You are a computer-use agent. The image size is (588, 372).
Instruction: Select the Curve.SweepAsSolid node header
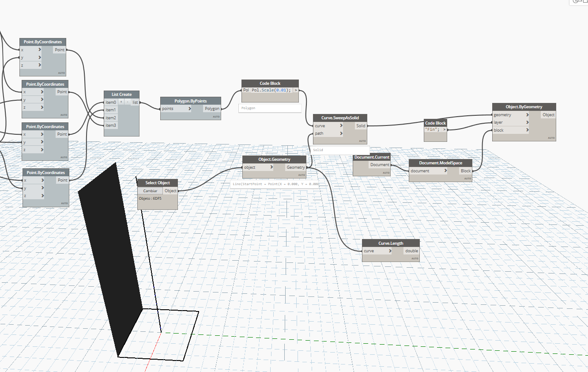340,118
